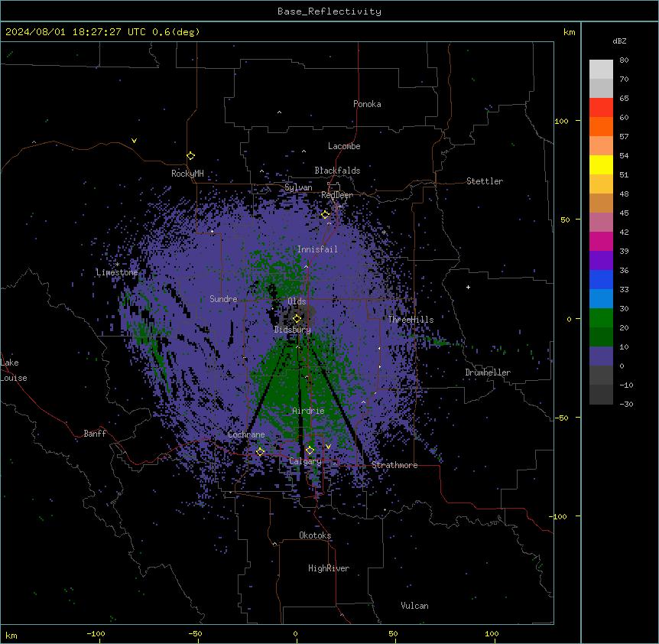Select the lightest gray swatch at 80
The image size is (659, 644).
click(601, 70)
